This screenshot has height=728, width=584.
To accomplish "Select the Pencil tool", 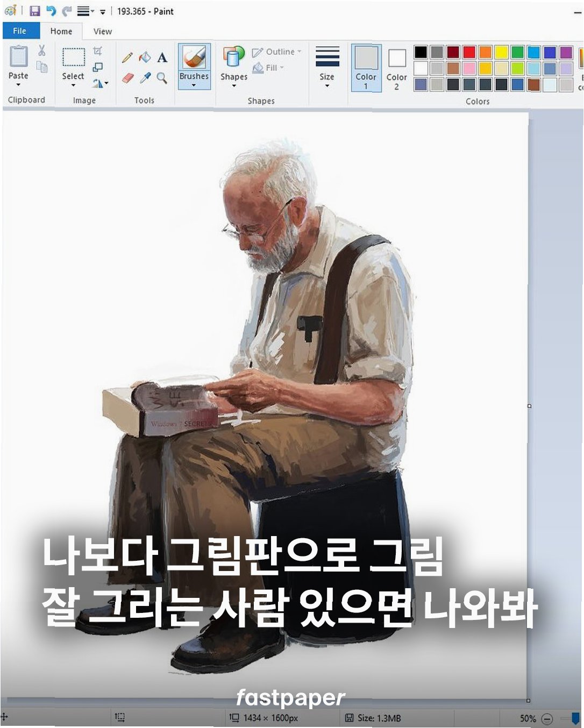I will click(127, 58).
